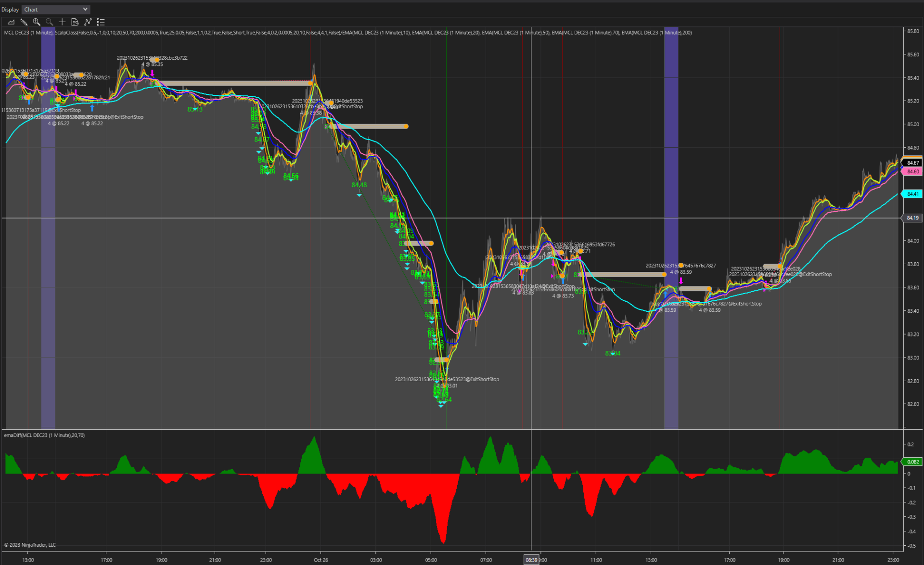Click the green 0.082 emaDiff value marker
924x565 pixels.
[912, 462]
